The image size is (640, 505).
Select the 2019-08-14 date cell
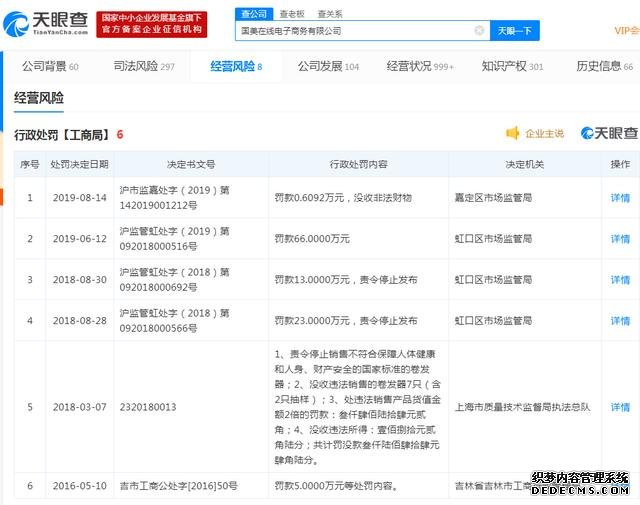80,198
